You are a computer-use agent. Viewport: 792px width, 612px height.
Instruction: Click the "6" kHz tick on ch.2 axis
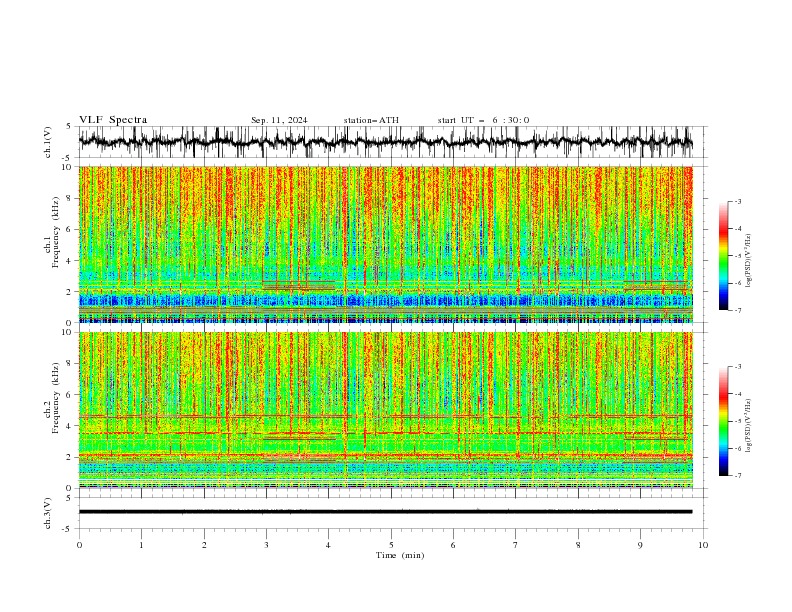pos(70,395)
